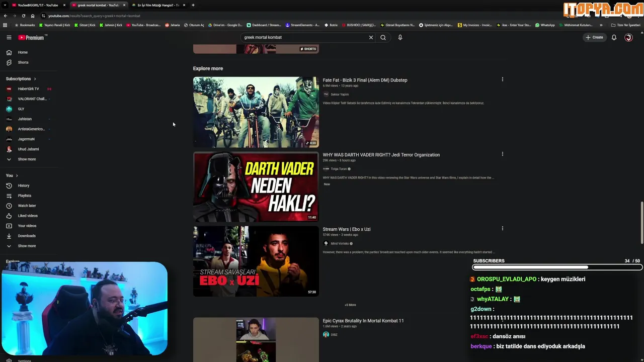
Task: Open the apps grid in bookmarks bar
Action: [x=5, y=25]
